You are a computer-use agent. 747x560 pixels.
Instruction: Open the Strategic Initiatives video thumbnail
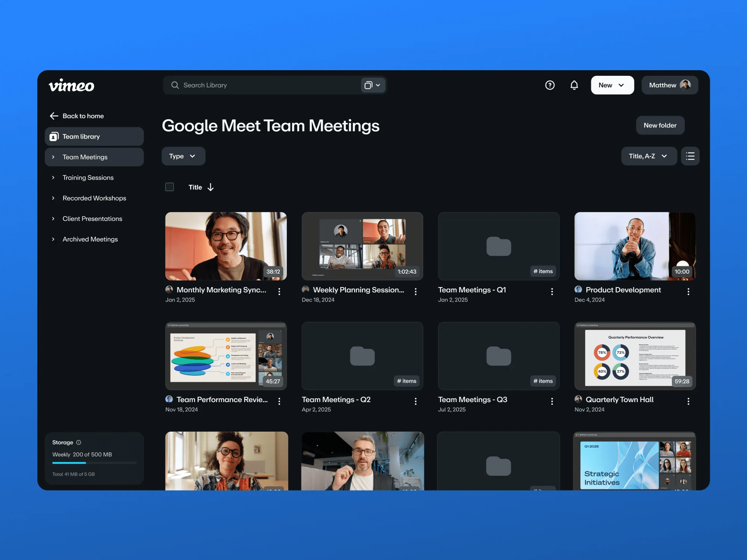pyautogui.click(x=635, y=461)
